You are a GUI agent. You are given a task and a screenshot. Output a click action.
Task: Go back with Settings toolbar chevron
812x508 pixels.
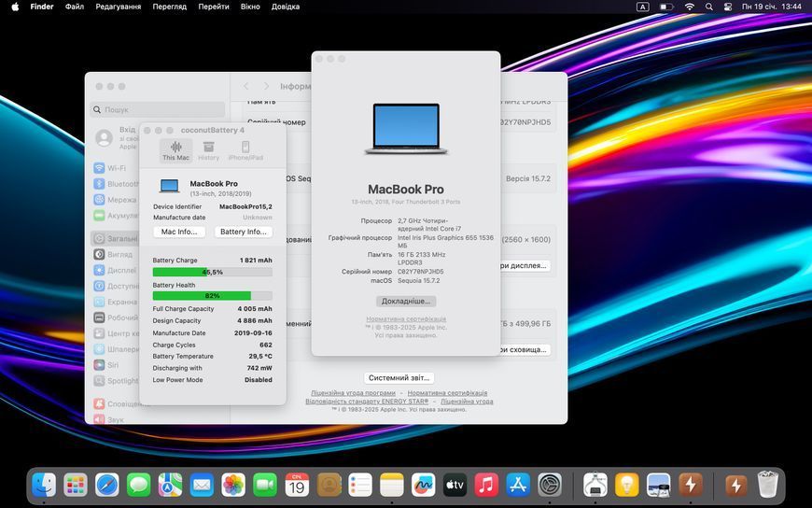pyautogui.click(x=246, y=86)
